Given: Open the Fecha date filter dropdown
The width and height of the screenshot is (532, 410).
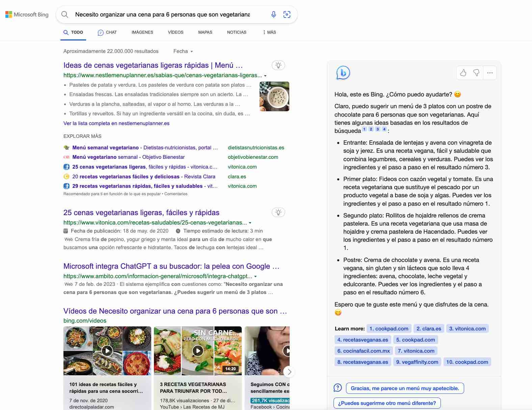Looking at the screenshot, I should [183, 51].
